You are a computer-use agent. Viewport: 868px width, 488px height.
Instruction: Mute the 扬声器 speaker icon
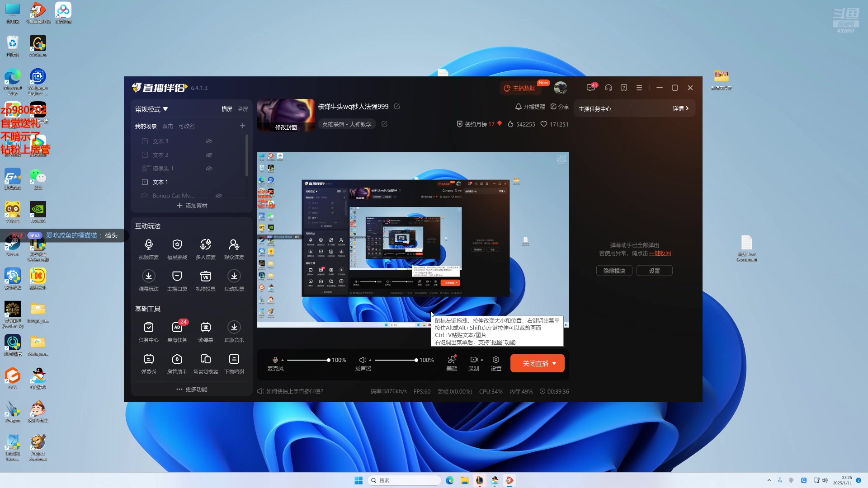click(363, 360)
